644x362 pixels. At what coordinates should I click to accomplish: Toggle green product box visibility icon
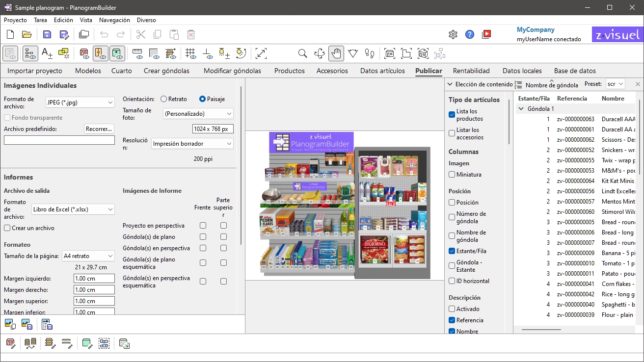click(x=117, y=53)
